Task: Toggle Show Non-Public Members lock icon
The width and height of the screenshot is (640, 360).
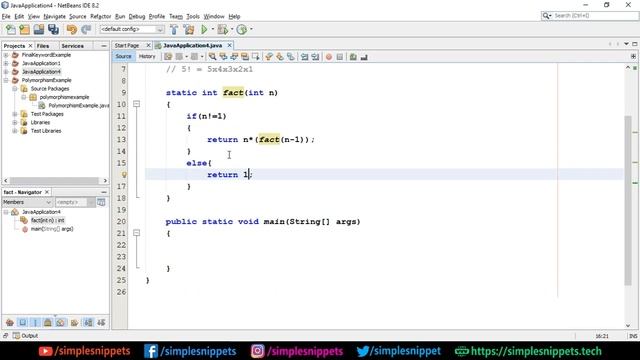Action: [x=48, y=323]
